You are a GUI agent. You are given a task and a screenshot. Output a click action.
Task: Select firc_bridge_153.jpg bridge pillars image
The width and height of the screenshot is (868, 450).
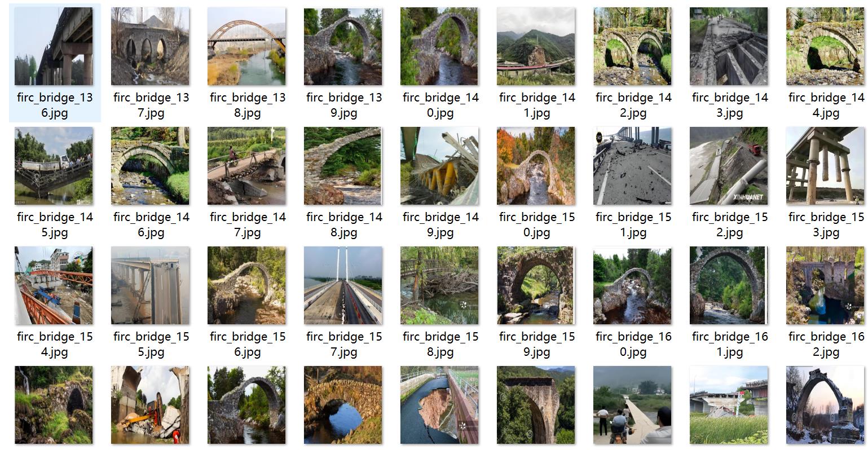click(x=825, y=166)
